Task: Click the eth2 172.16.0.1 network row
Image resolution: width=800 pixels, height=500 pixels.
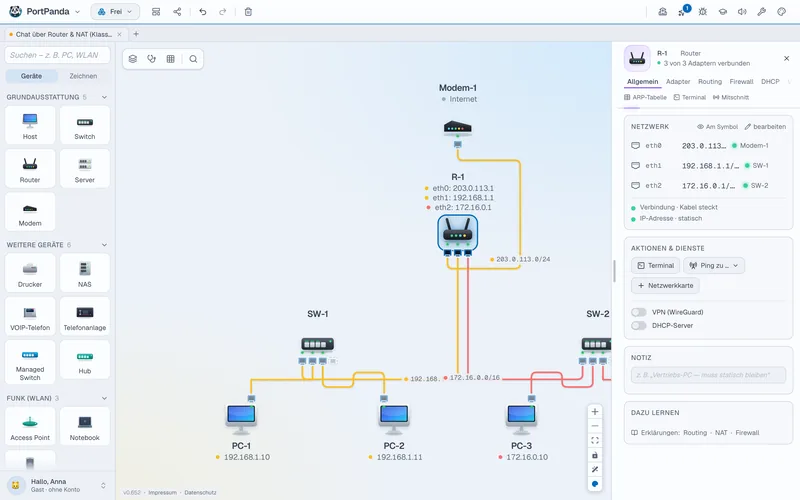Action: click(708, 186)
